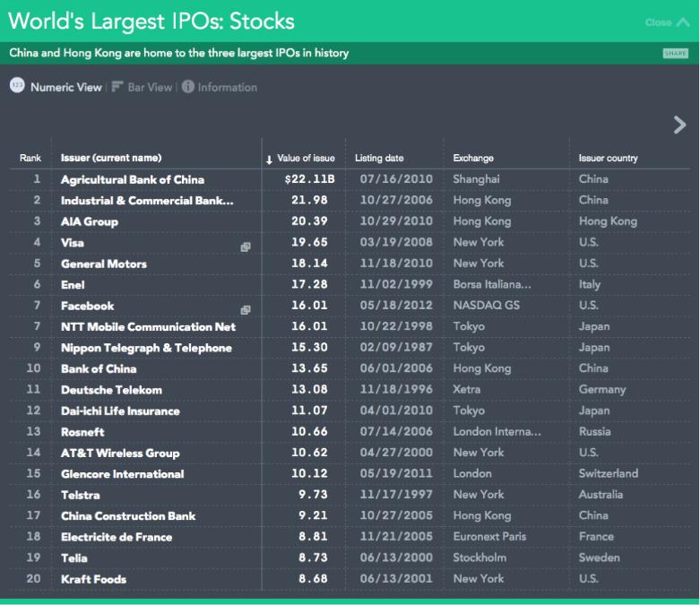Select the Numeric View tab label

tap(66, 87)
